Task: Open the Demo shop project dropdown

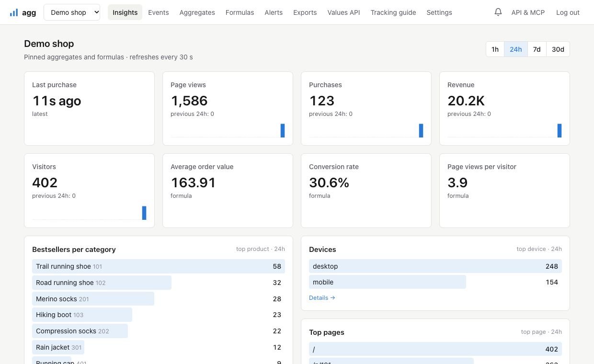Action: (72, 12)
